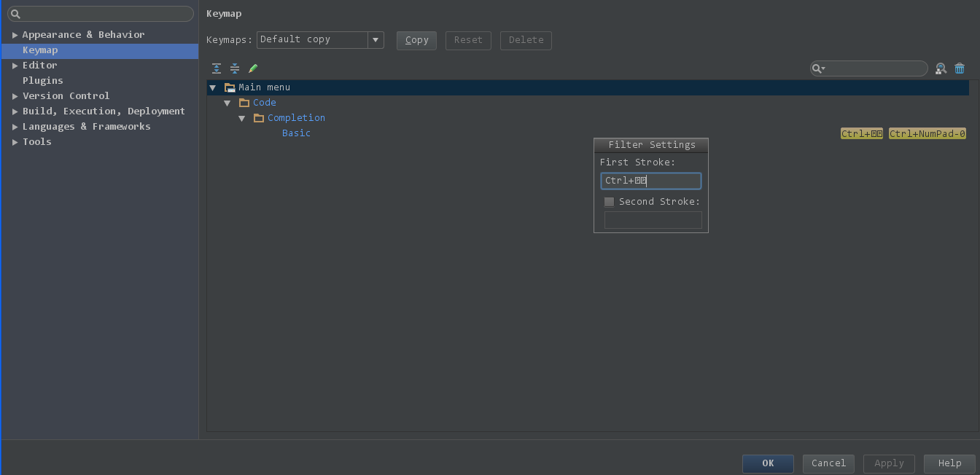Click the Delete keymap button
The height and width of the screenshot is (475, 980).
click(x=526, y=40)
